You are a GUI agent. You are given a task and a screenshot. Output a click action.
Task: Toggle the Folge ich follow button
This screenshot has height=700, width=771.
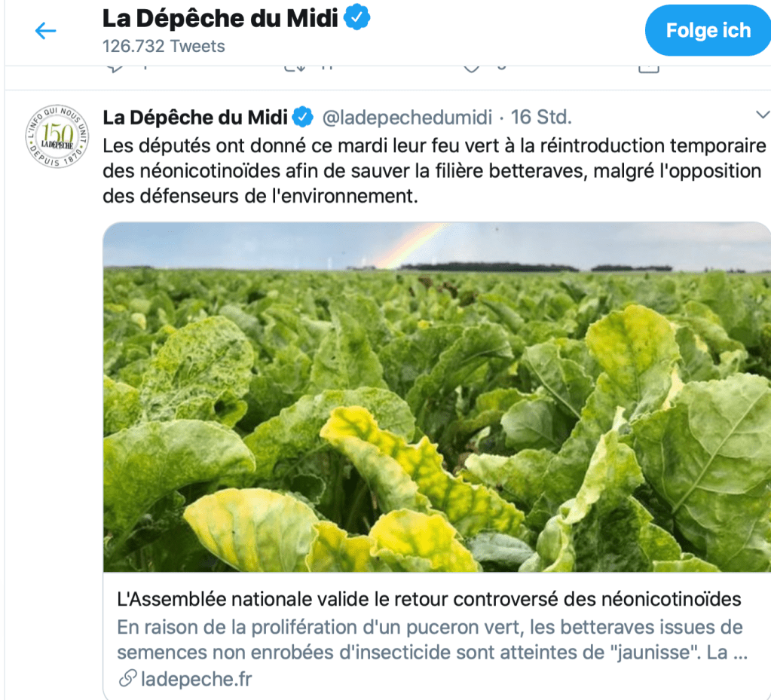click(x=707, y=31)
